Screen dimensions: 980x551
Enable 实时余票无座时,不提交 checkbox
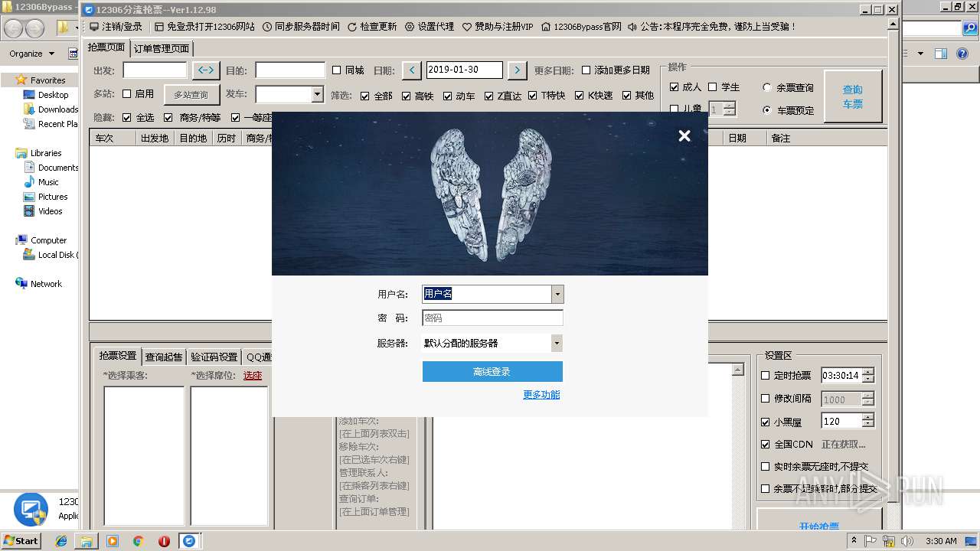click(x=815, y=466)
